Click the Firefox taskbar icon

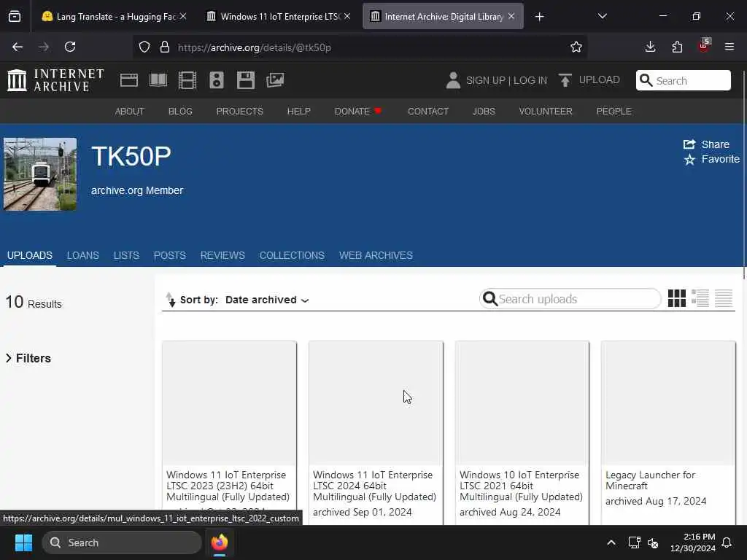point(220,542)
